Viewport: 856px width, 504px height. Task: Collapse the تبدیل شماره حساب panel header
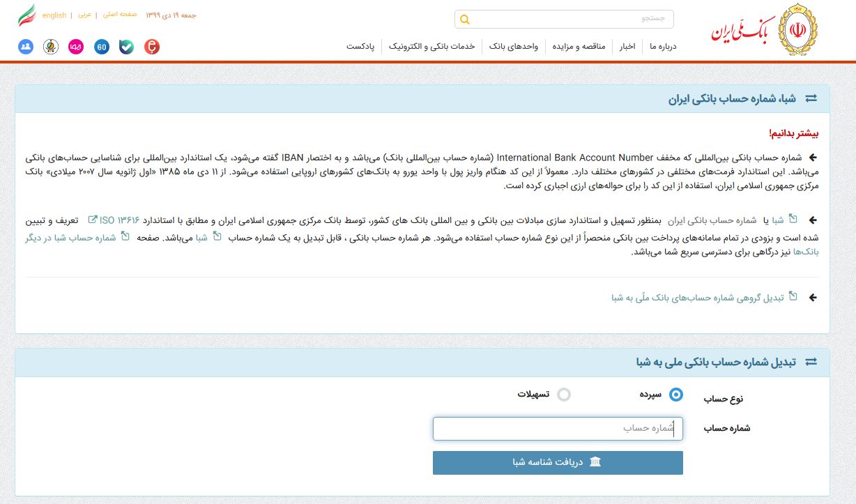tap(811, 362)
